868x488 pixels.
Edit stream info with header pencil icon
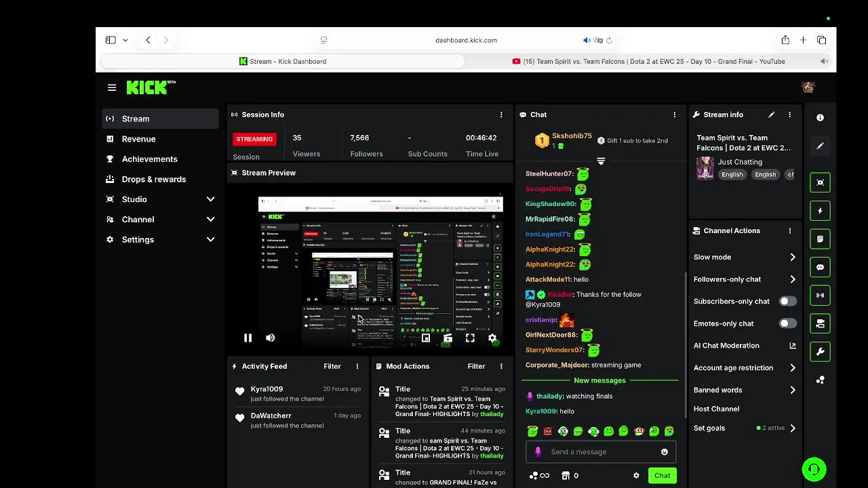point(771,115)
